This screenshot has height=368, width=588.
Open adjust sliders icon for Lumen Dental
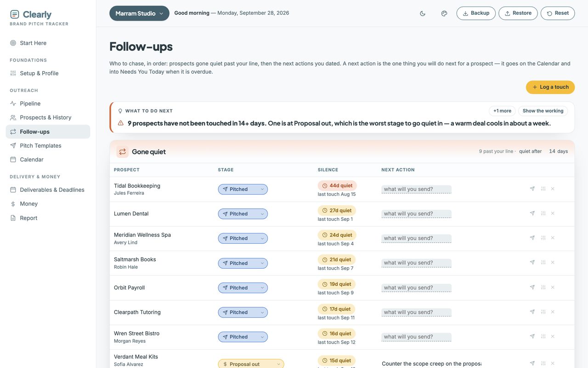(543, 213)
